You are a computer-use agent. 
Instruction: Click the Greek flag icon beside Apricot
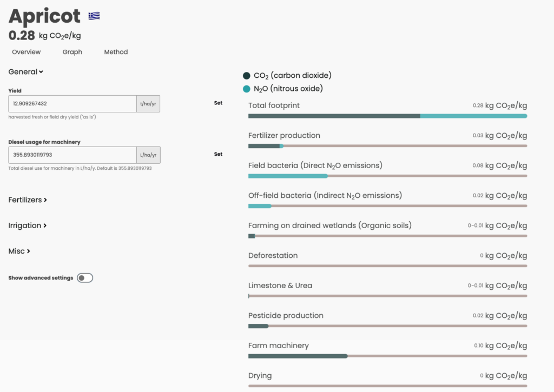coord(94,16)
